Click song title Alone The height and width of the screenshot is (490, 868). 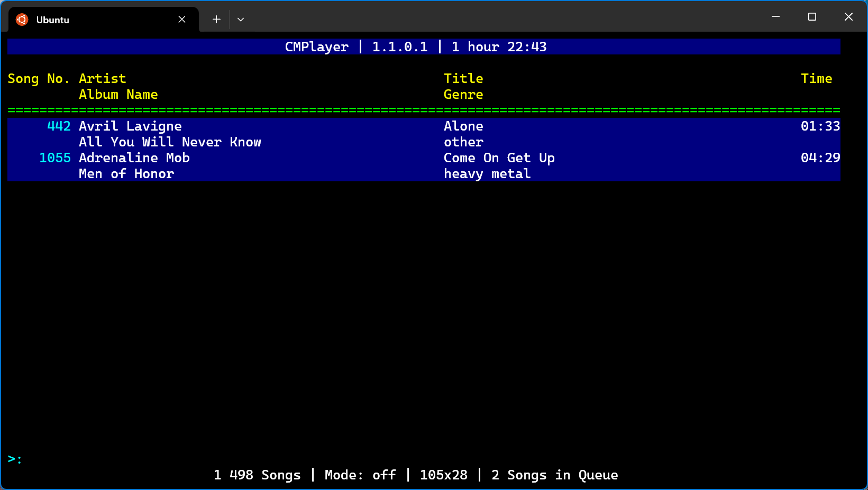[x=463, y=126]
